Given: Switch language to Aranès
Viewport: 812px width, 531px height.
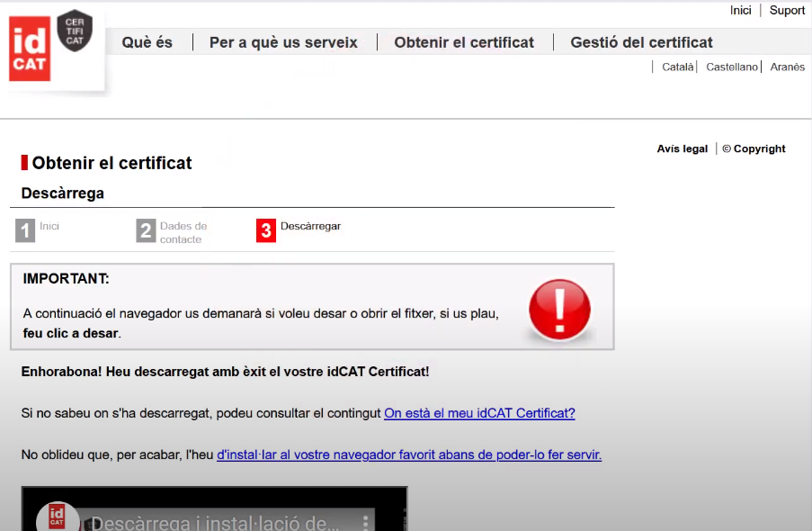Looking at the screenshot, I should tap(788, 67).
